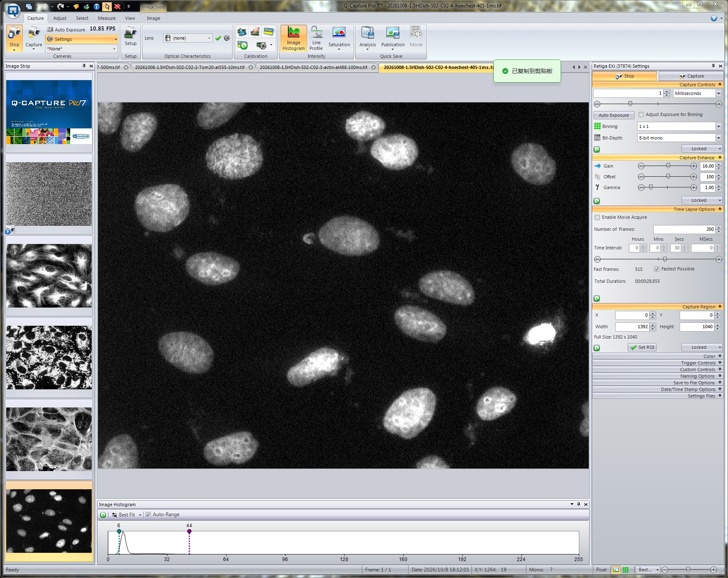Reset Capture Enhance with green icon

tap(597, 201)
